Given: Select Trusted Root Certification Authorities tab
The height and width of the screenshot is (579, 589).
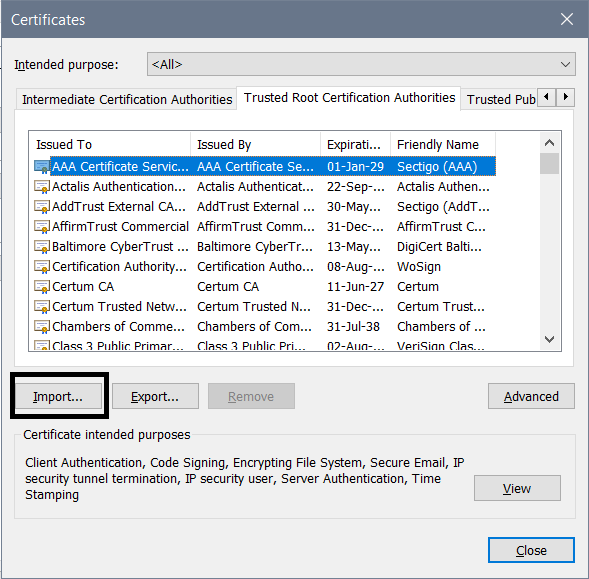Looking at the screenshot, I should (349, 98).
